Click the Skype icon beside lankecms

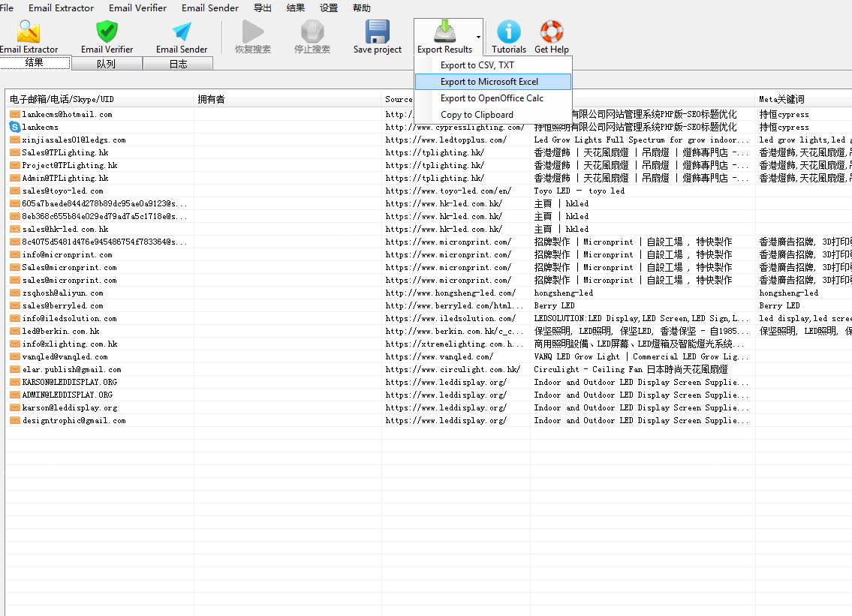(x=15, y=127)
